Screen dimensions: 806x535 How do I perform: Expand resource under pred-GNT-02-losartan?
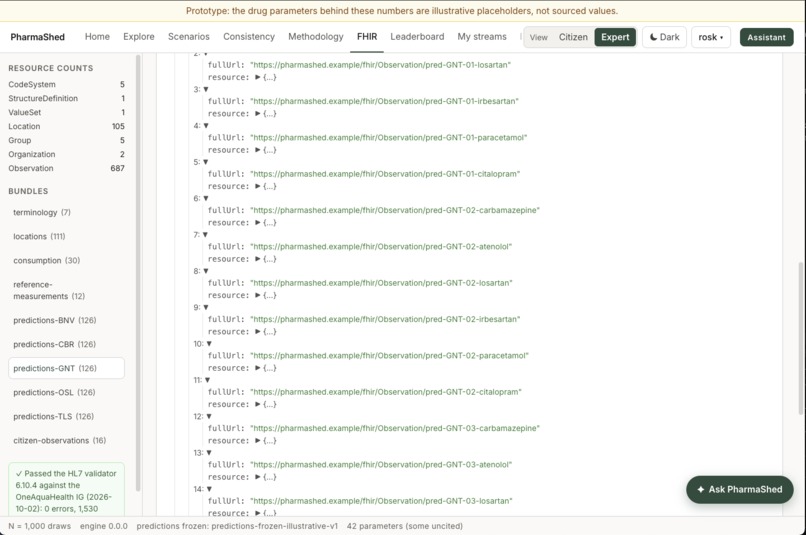pyautogui.click(x=258, y=295)
